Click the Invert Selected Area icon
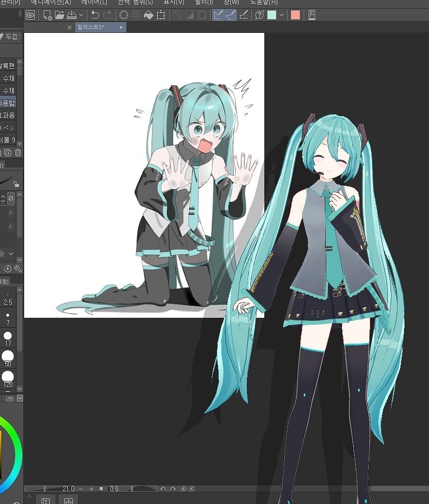429x504 pixels. click(190, 15)
